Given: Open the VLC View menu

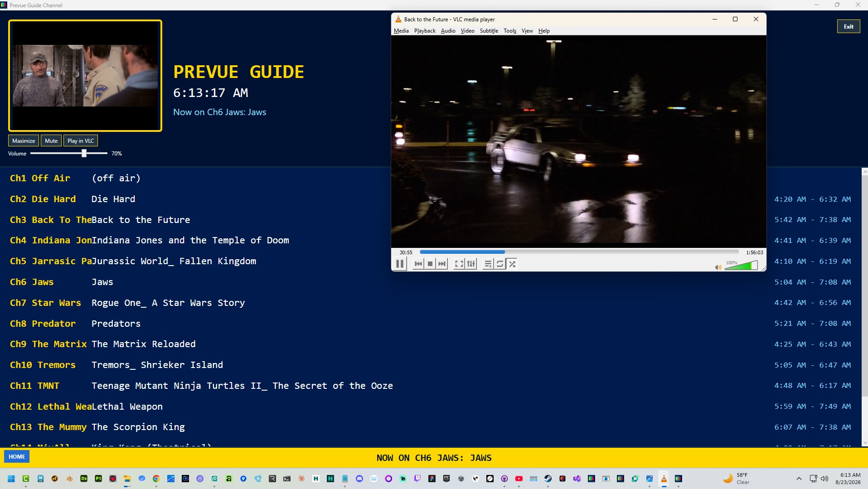Looking at the screenshot, I should 527,31.
